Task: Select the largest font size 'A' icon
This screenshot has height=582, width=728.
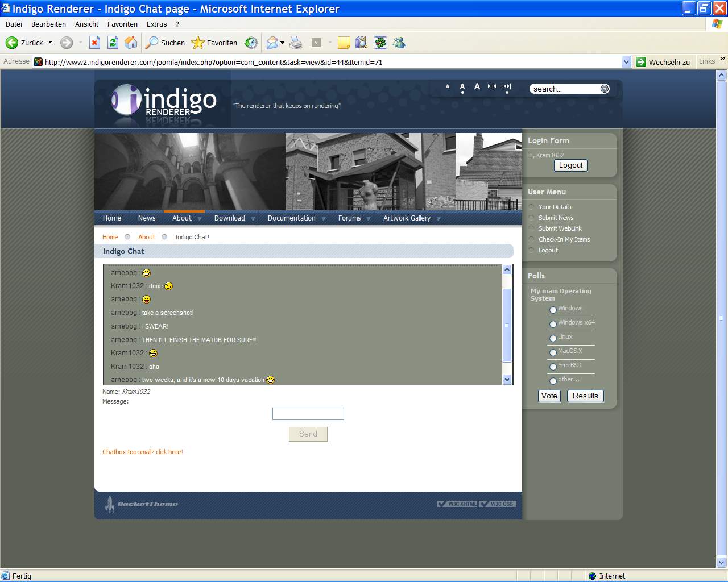Action: tap(477, 86)
